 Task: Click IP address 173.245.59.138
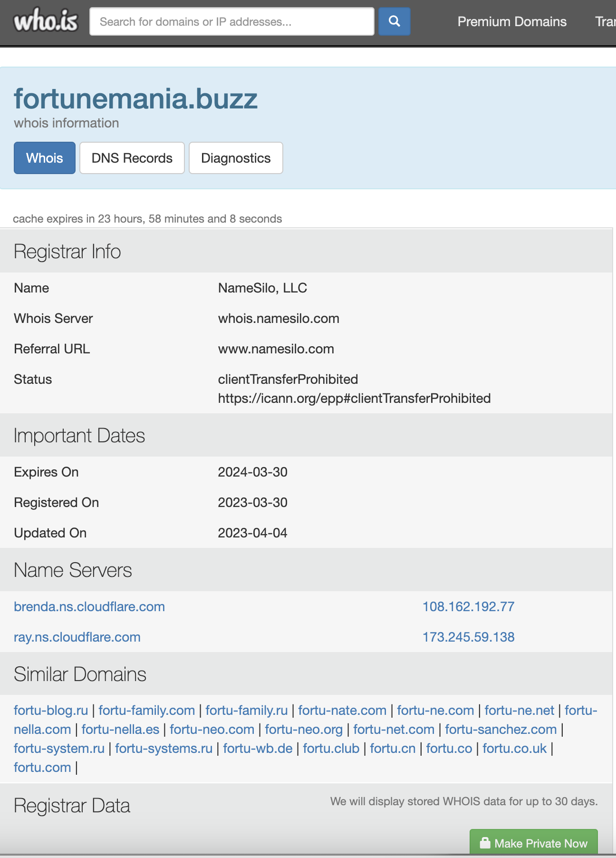coord(469,637)
